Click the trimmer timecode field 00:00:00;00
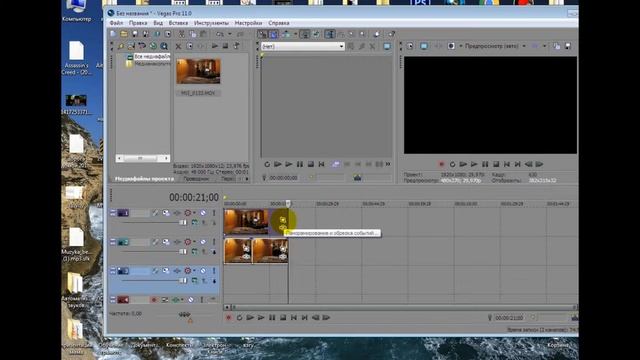Viewport: 640px width, 360px height. click(283, 178)
